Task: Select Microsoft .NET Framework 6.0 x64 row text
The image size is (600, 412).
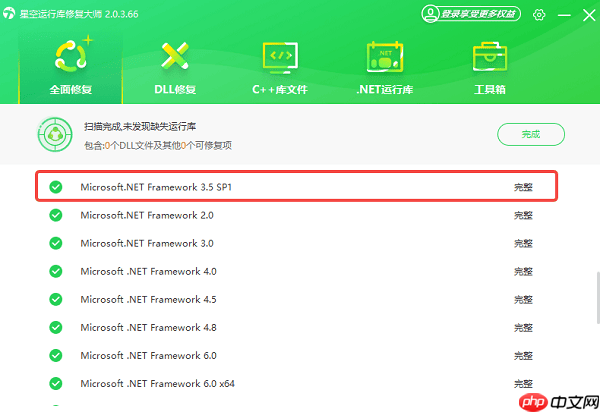Action: pos(158,383)
